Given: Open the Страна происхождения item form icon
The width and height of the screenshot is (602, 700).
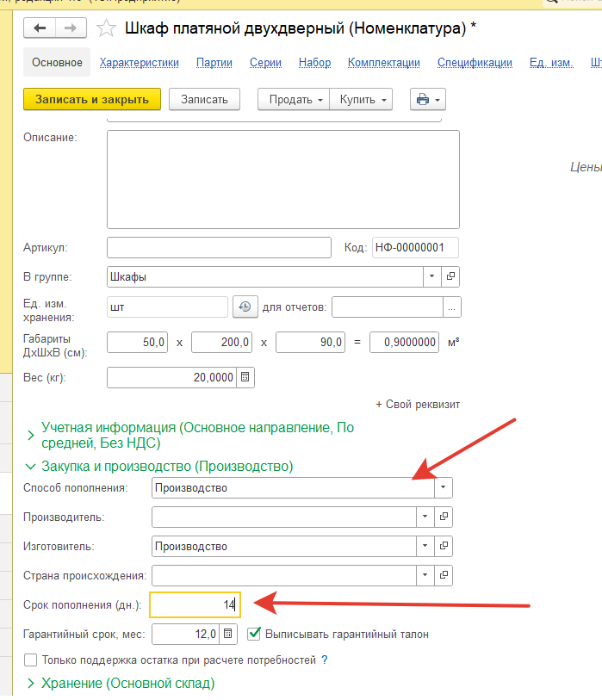Looking at the screenshot, I should click(444, 575).
